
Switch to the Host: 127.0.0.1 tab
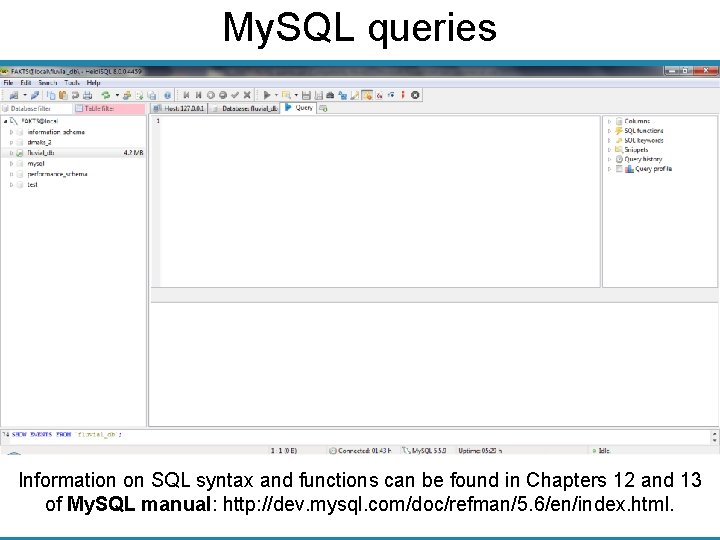click(179, 108)
